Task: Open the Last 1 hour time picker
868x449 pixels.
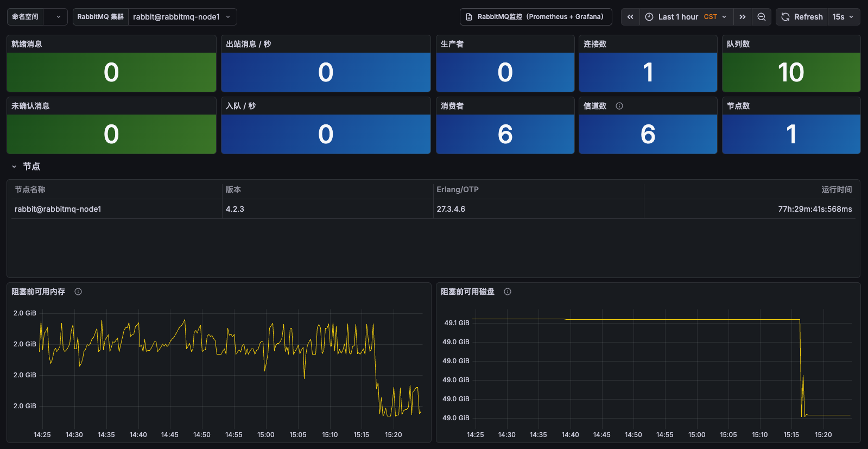Action: (x=686, y=17)
